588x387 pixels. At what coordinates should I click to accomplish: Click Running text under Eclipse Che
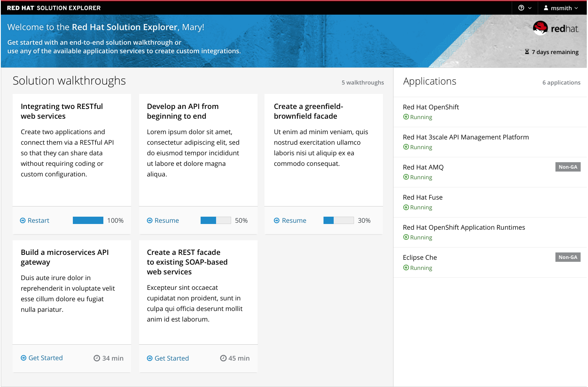pos(421,268)
